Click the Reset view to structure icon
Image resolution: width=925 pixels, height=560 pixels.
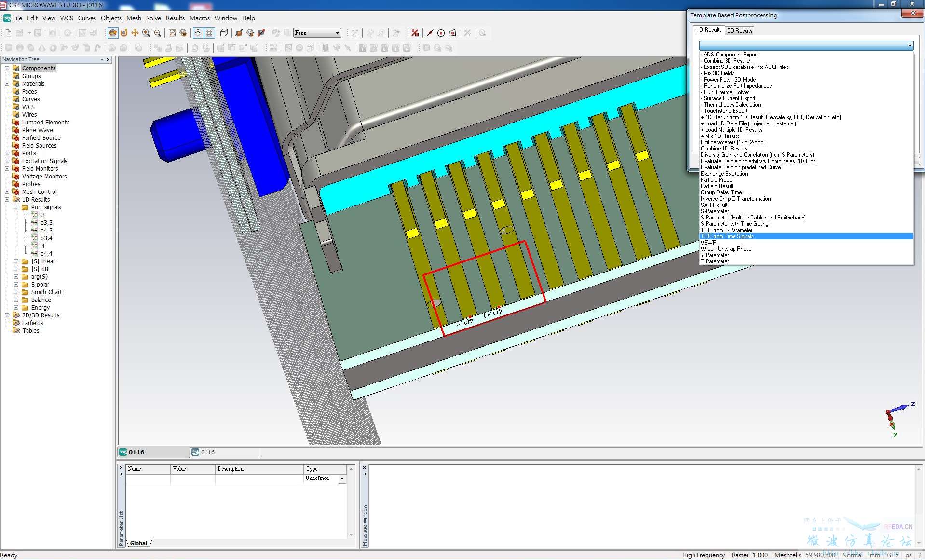point(172,33)
